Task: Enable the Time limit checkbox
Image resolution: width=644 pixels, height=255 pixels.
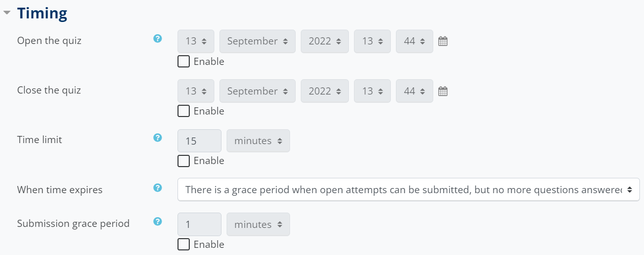Action: (183, 160)
